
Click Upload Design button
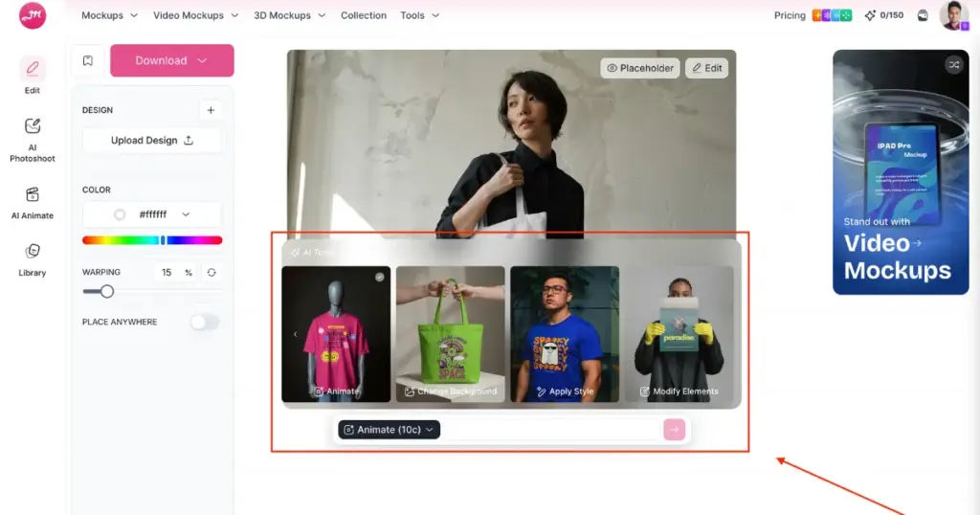coord(152,141)
